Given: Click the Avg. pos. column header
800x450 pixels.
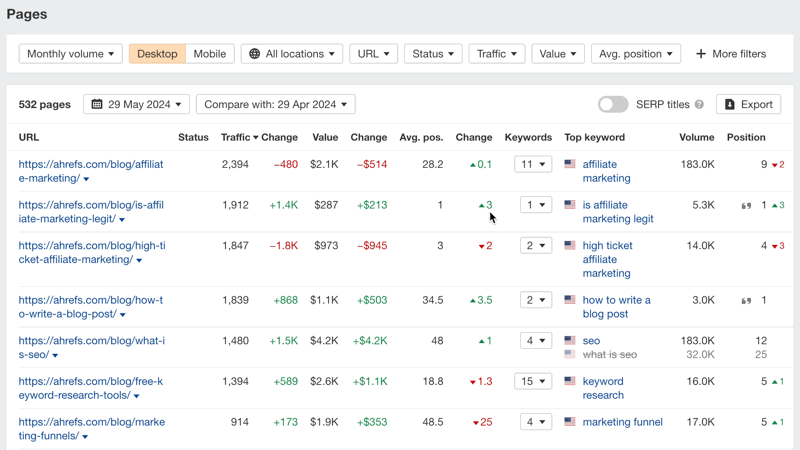Looking at the screenshot, I should coord(421,137).
